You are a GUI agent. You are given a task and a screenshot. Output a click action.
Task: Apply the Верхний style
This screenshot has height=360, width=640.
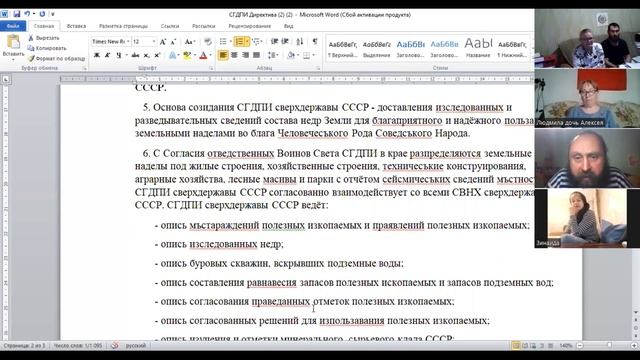coord(342,49)
